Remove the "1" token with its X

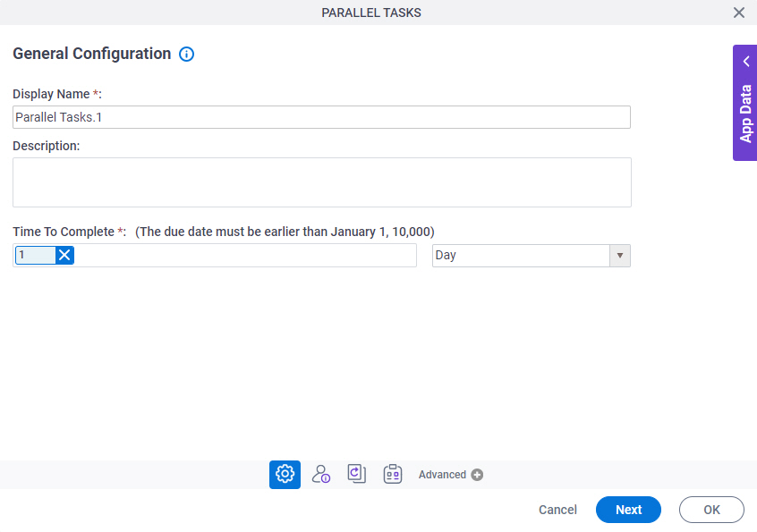click(x=64, y=255)
